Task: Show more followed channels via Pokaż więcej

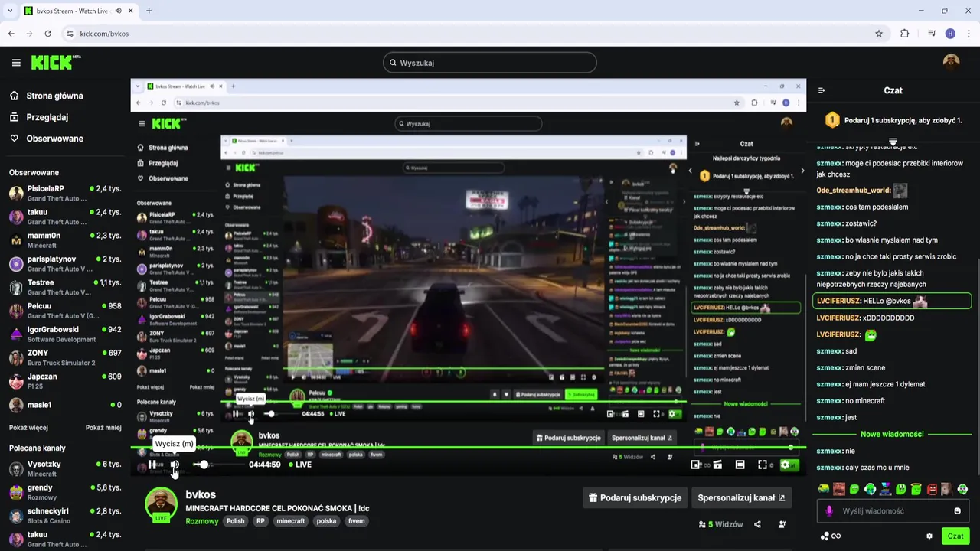Action: pyautogui.click(x=28, y=428)
